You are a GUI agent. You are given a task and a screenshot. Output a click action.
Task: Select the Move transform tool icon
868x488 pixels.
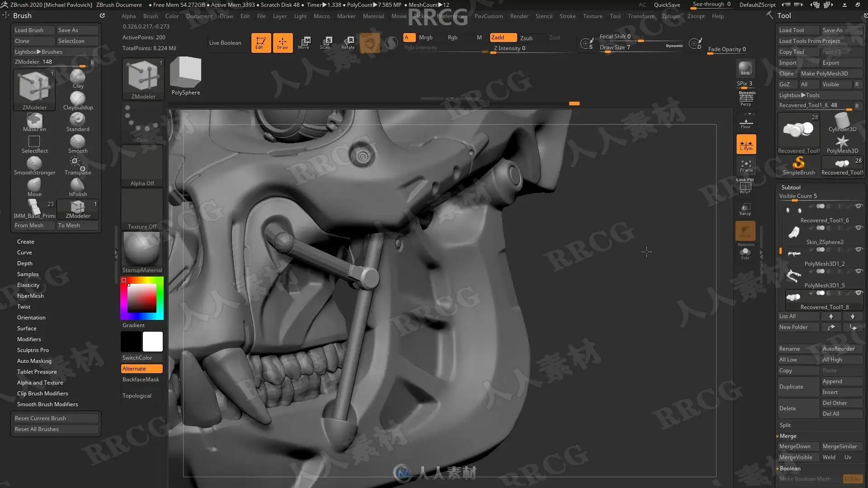304,42
